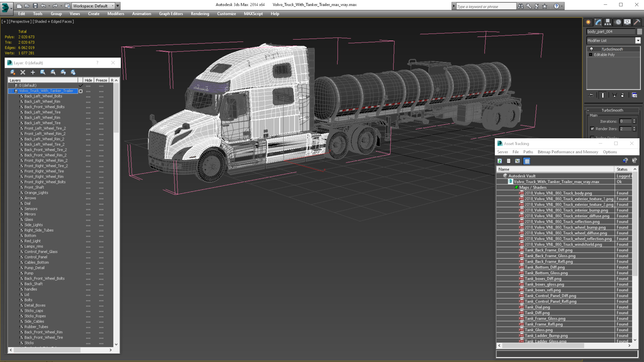The image size is (644, 362).
Task: Toggle the Render Iters checkbox
Action: pyautogui.click(x=592, y=128)
